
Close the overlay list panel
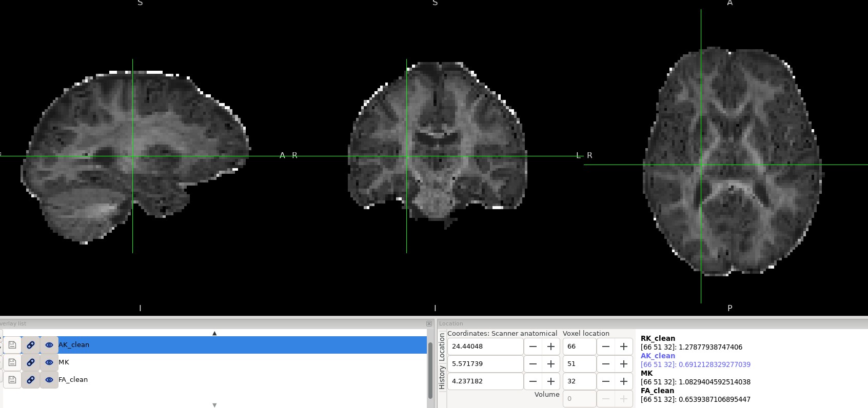pyautogui.click(x=429, y=323)
